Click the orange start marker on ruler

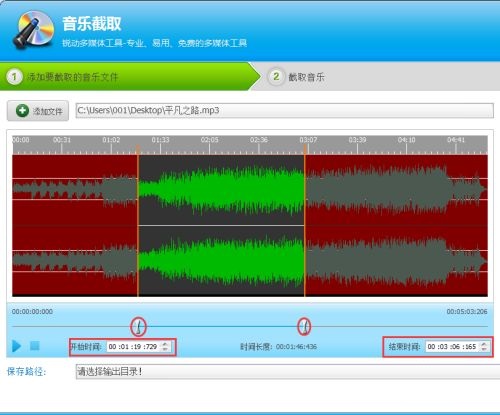pyautogui.click(x=138, y=149)
